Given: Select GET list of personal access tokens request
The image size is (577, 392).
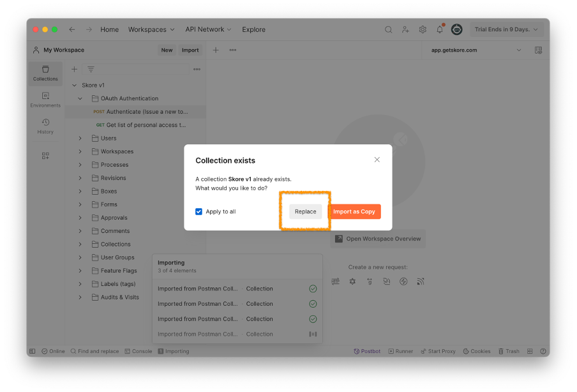Looking at the screenshot, I should 135,125.
